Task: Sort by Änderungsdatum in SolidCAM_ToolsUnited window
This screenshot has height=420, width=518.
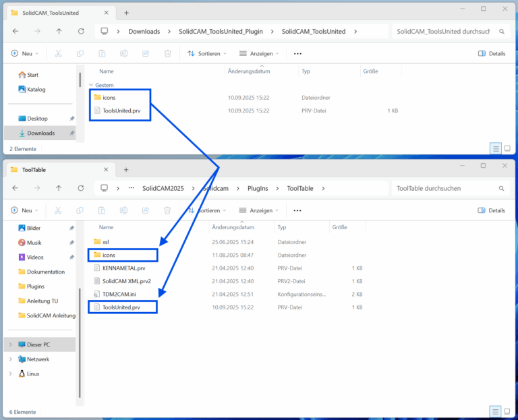Action: (x=249, y=71)
